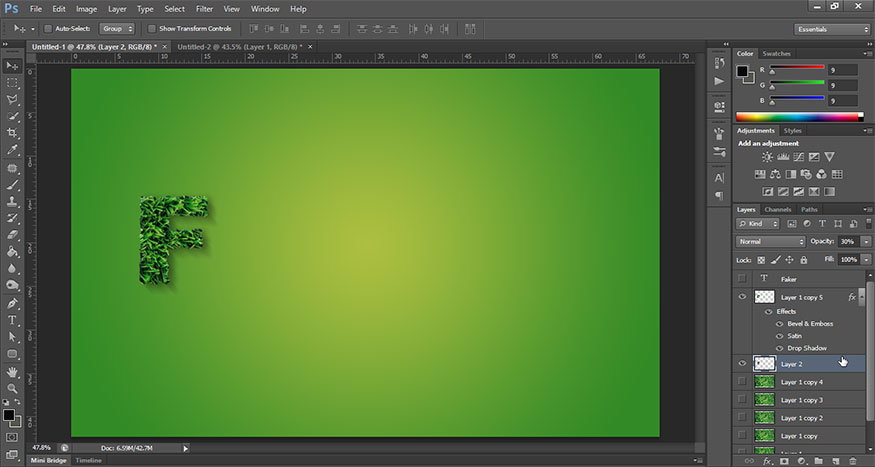Switch to the Paths tab
875x467 pixels.
(x=809, y=210)
